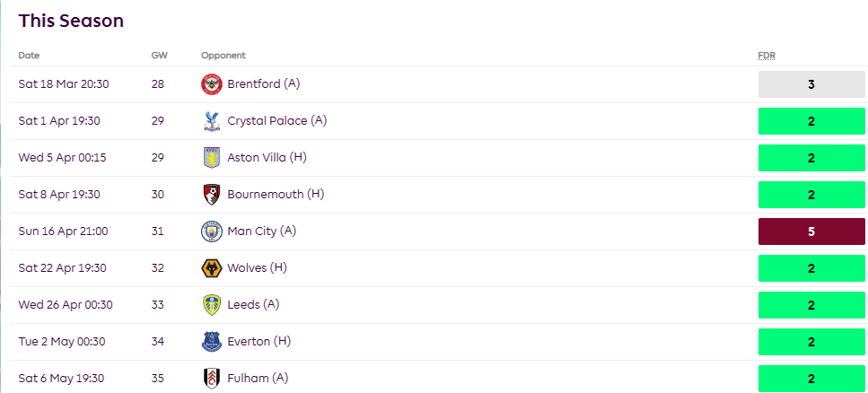The image size is (868, 393).
Task: Click the Bournemouth club crest
Action: tap(211, 195)
